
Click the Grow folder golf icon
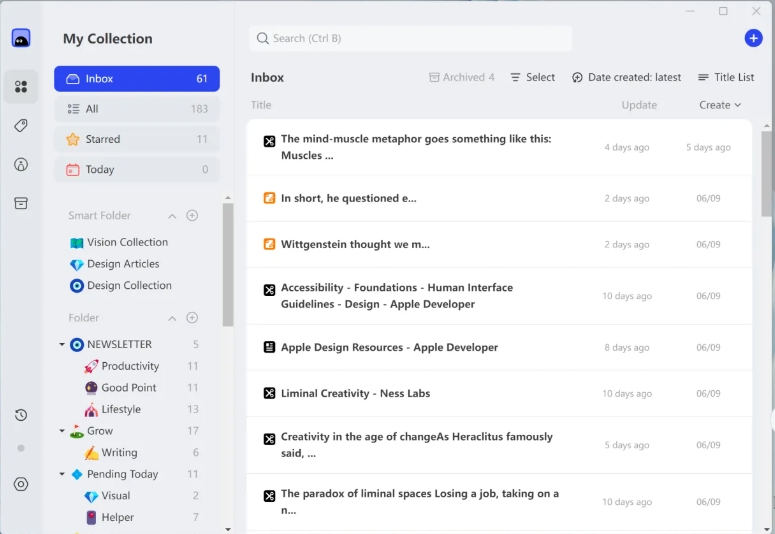(77, 431)
